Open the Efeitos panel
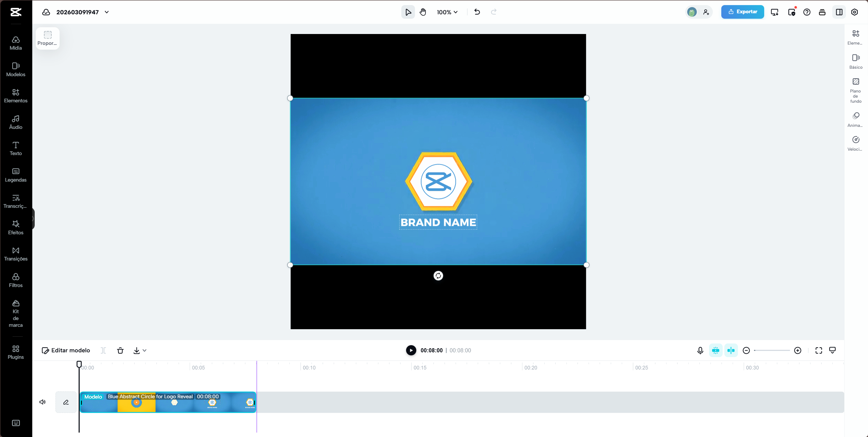Viewport: 868px width, 437px height. click(x=16, y=228)
